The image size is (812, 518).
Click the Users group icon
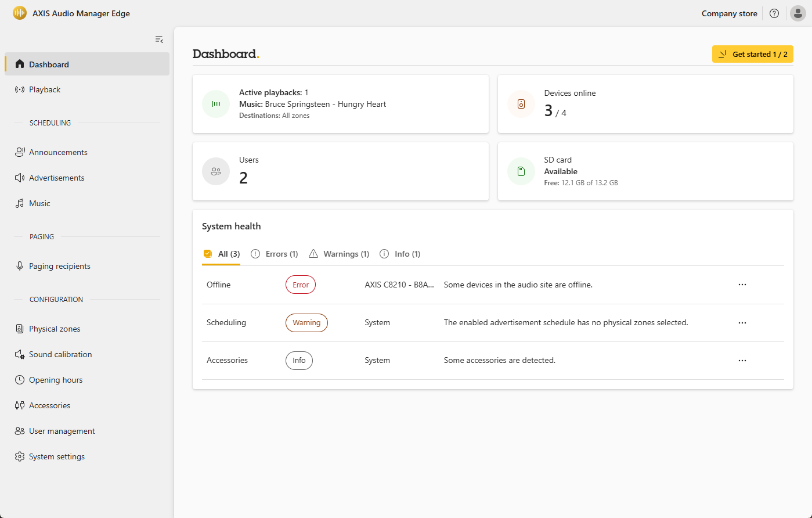[x=216, y=171]
